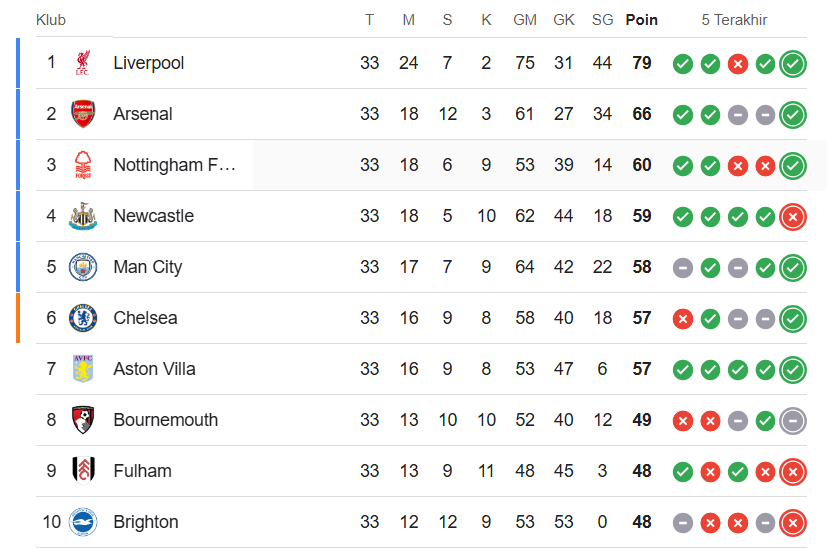The height and width of the screenshot is (548, 827).
Task: Click the Man City club crest
Action: pos(83,267)
